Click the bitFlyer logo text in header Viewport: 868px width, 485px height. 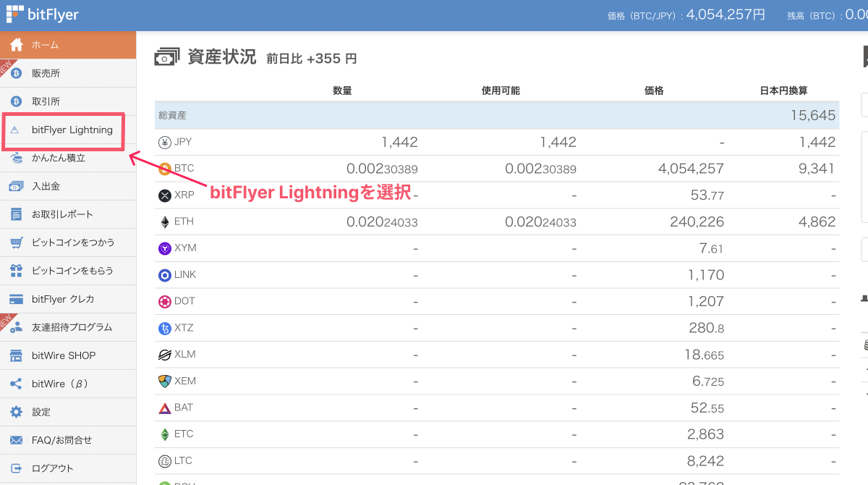pos(54,14)
